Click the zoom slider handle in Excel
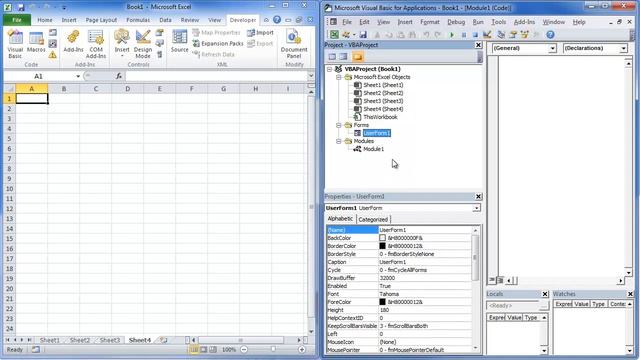The height and width of the screenshot is (360, 640). tap(273, 349)
